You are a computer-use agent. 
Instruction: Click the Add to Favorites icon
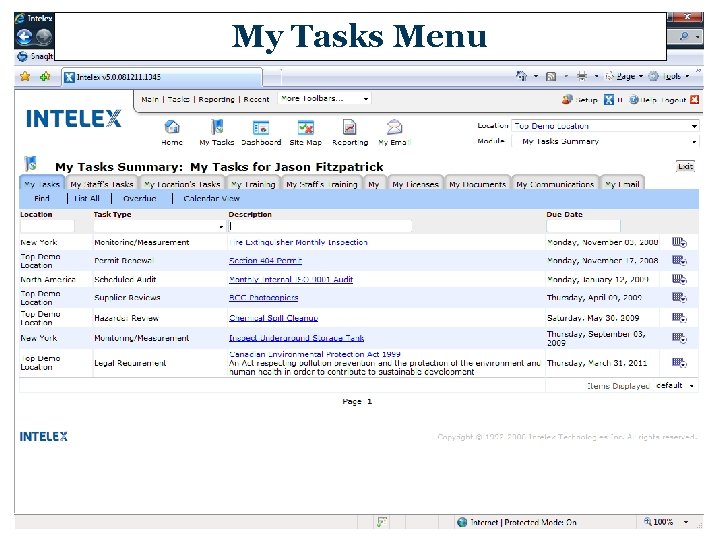(45, 76)
